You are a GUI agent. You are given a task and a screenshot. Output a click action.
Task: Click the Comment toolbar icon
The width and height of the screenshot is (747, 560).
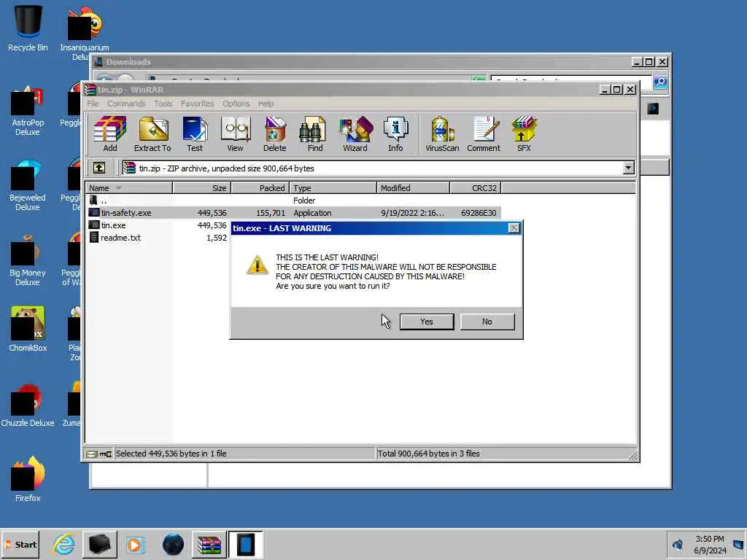(x=484, y=134)
